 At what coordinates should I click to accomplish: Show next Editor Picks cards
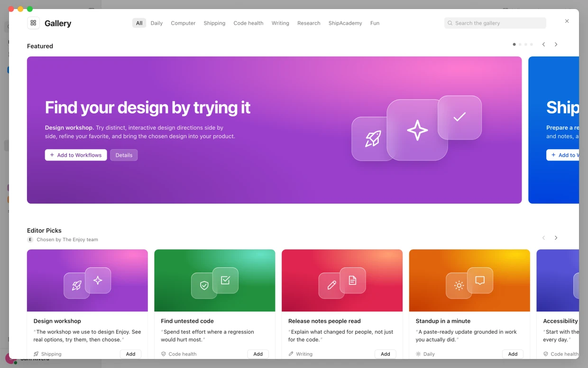tap(556, 237)
